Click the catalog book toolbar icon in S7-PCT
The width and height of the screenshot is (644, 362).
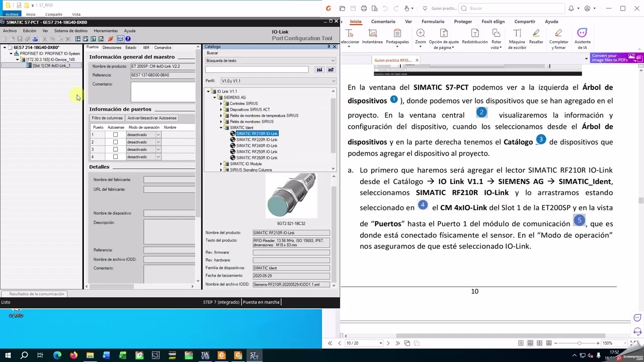pos(120,39)
